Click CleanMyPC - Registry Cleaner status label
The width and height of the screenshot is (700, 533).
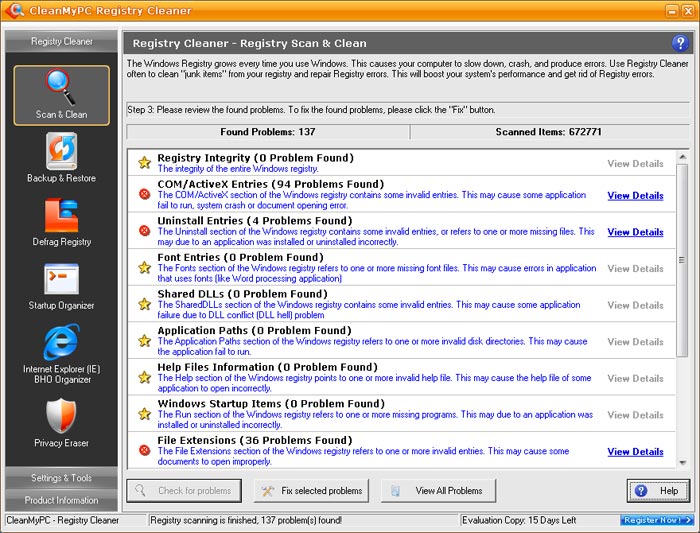(62, 520)
